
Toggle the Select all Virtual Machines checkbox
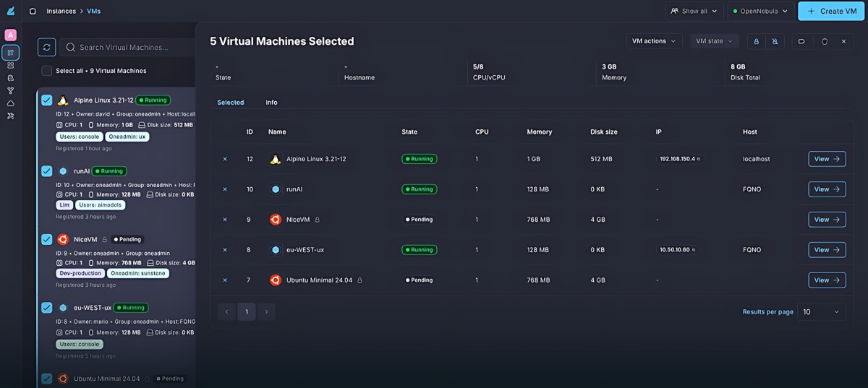click(46, 71)
